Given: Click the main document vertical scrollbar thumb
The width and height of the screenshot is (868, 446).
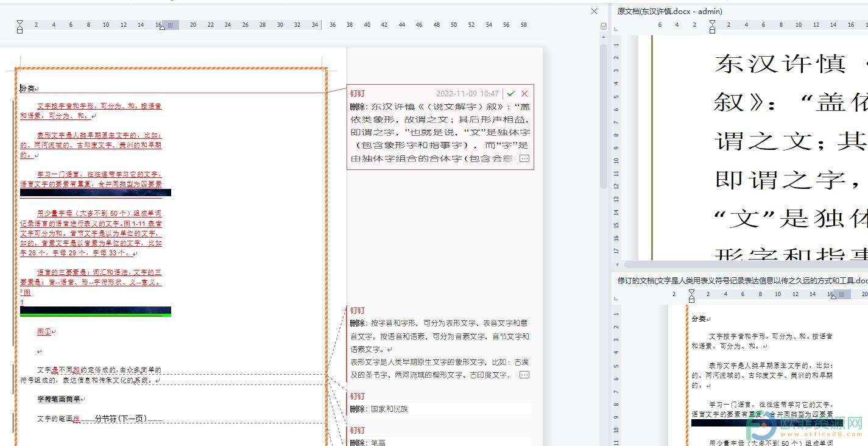Looking at the screenshot, I should coord(604,116).
